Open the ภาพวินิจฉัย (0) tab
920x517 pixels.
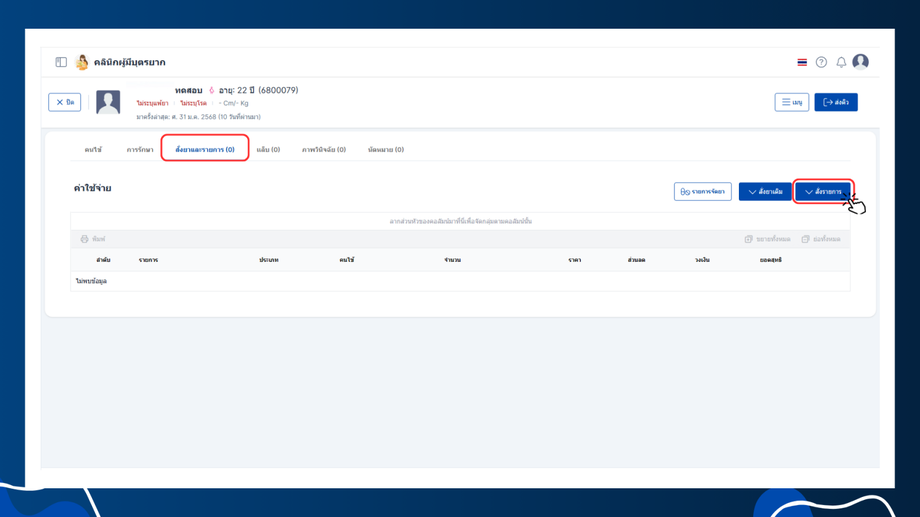coord(324,150)
